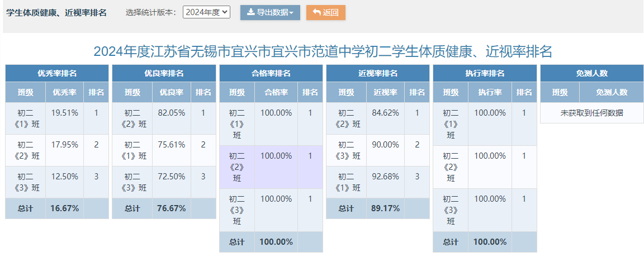Click the 89.17% myopia rate total
The width and height of the screenshot is (644, 271).
point(385,208)
